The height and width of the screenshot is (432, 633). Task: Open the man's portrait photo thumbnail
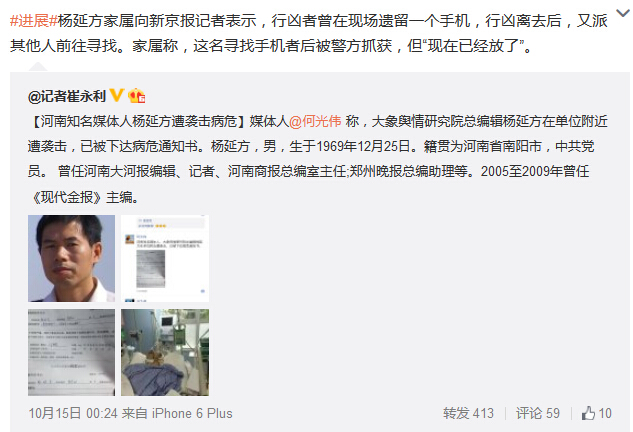pyautogui.click(x=71, y=258)
